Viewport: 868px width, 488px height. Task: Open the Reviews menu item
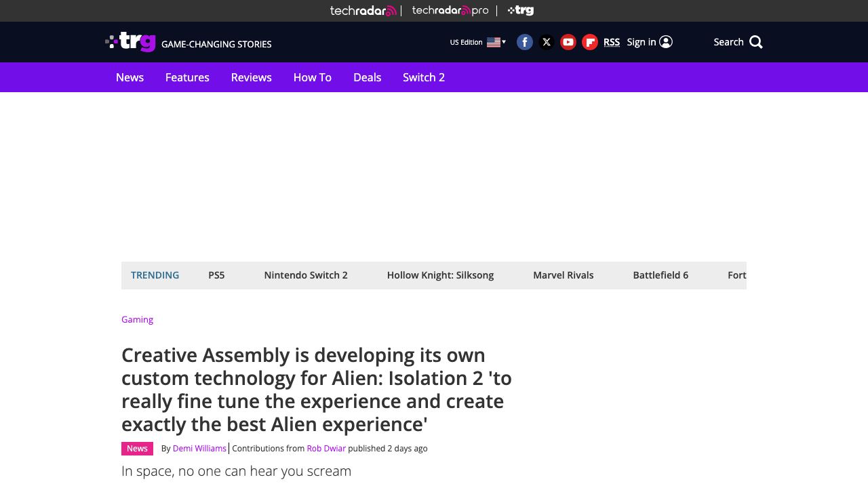(x=251, y=77)
